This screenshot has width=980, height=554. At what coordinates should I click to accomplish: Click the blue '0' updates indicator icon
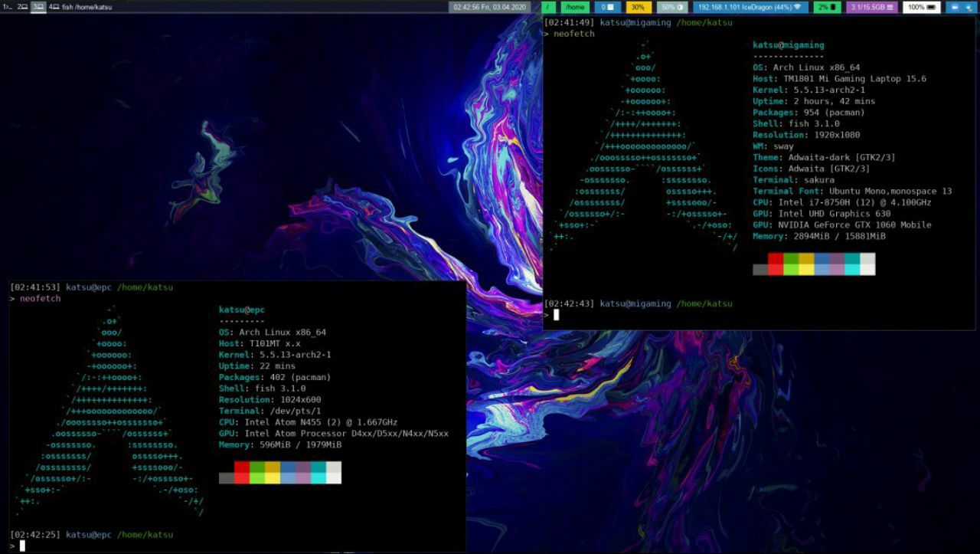pyautogui.click(x=607, y=7)
